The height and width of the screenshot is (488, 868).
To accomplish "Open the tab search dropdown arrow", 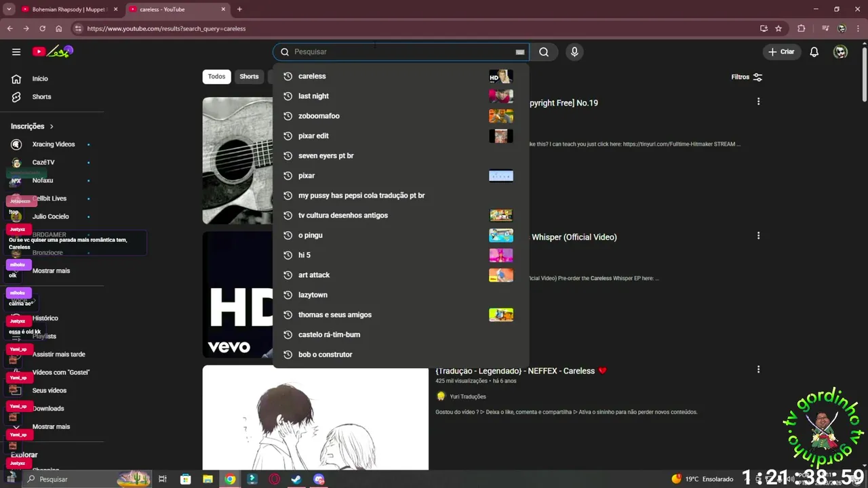I will click(x=9, y=9).
